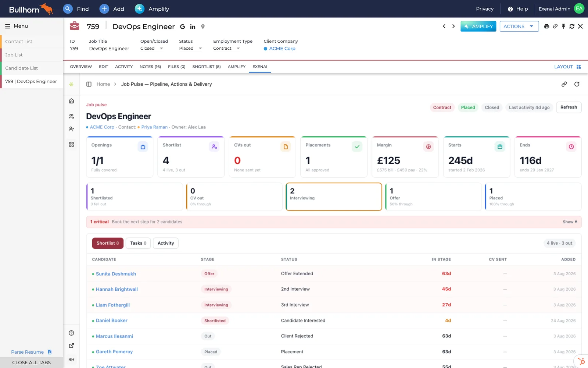Open Candidate List in the left menu
588x368 pixels.
pos(32,68)
